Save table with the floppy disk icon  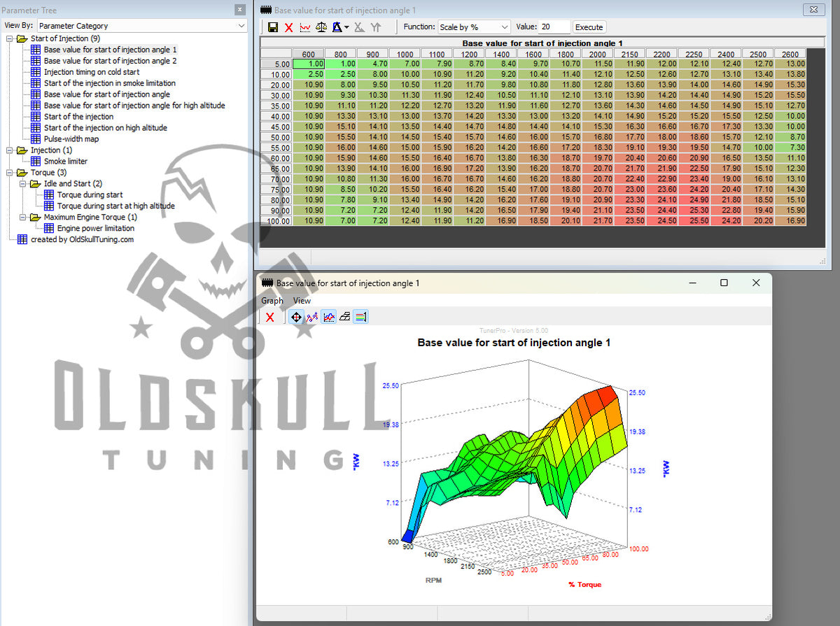273,27
